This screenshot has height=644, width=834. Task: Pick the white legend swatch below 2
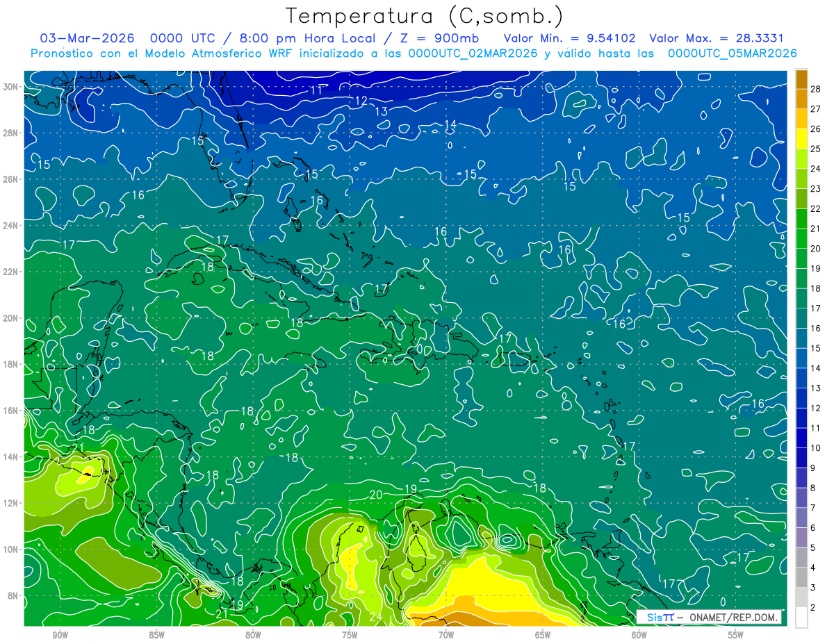801,618
